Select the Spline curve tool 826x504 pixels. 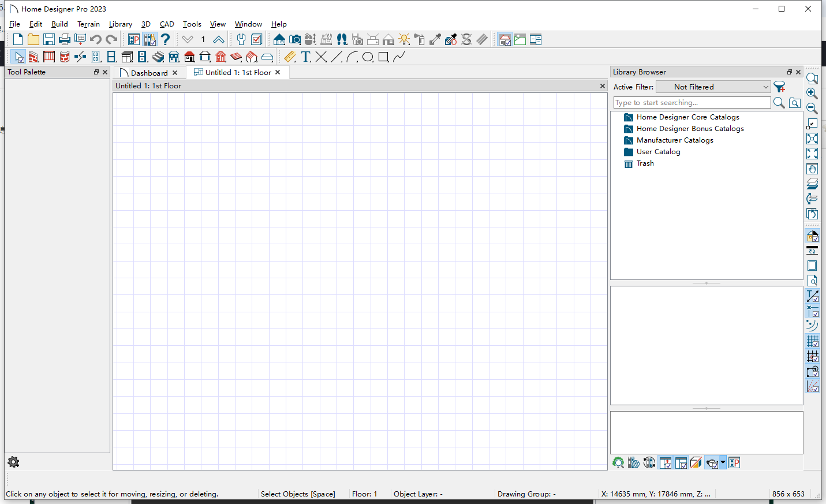pos(399,57)
